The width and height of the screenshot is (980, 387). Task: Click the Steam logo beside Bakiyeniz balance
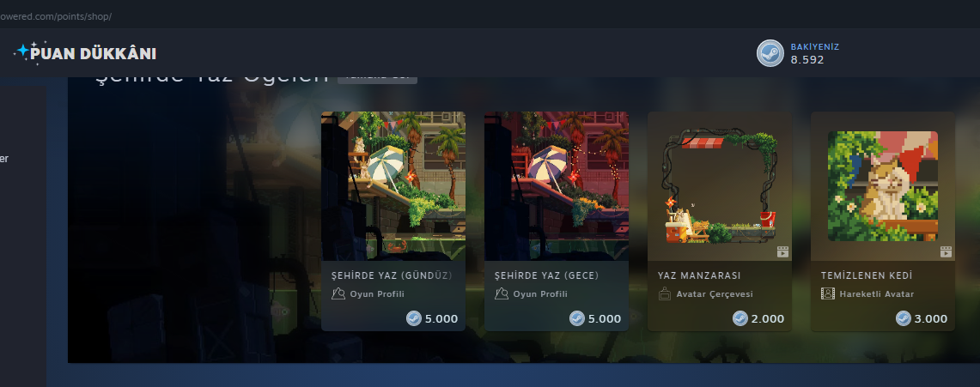770,53
